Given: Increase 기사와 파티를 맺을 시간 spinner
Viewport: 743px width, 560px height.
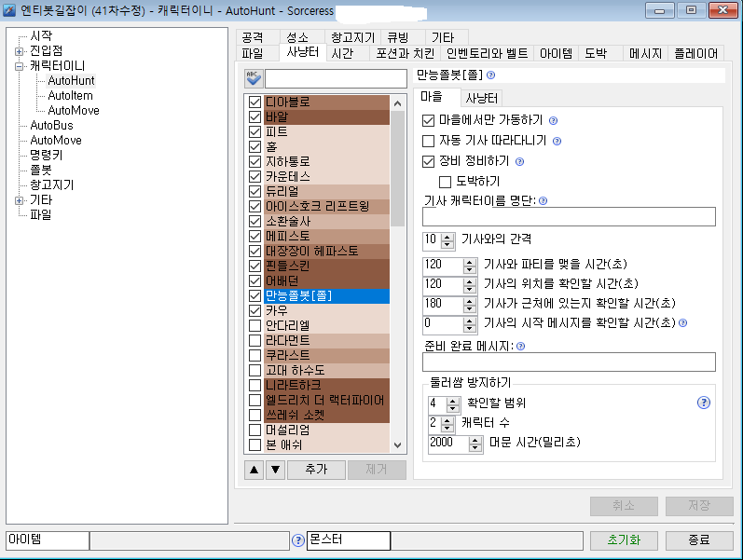Looking at the screenshot, I should (x=470, y=263).
